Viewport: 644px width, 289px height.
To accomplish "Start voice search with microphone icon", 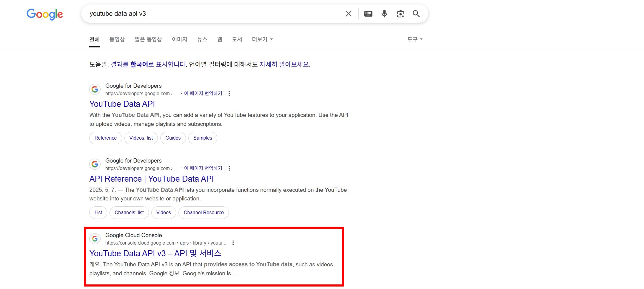I will tap(384, 14).
